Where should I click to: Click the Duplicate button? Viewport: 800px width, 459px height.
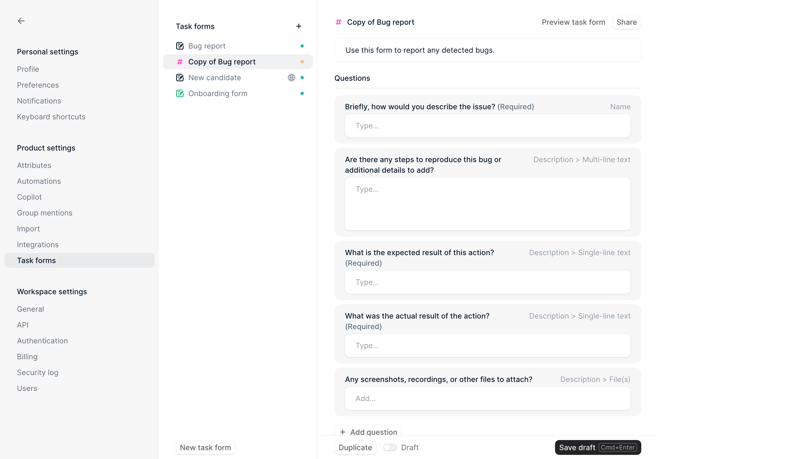click(355, 447)
